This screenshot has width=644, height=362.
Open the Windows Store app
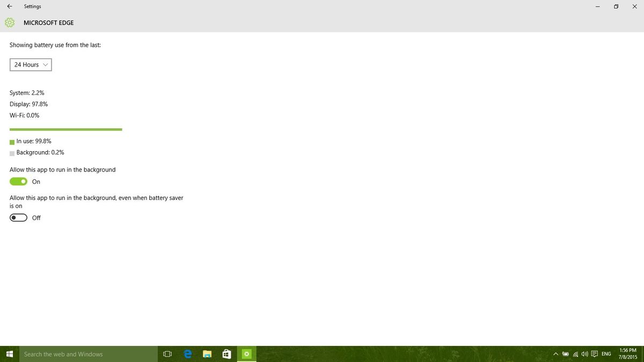pos(226,354)
